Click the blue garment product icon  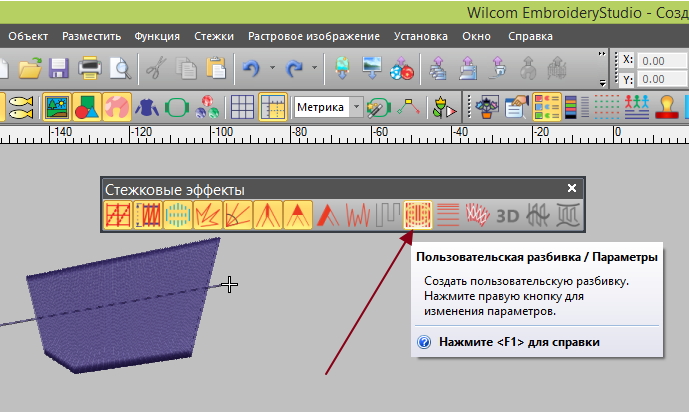tap(147, 107)
